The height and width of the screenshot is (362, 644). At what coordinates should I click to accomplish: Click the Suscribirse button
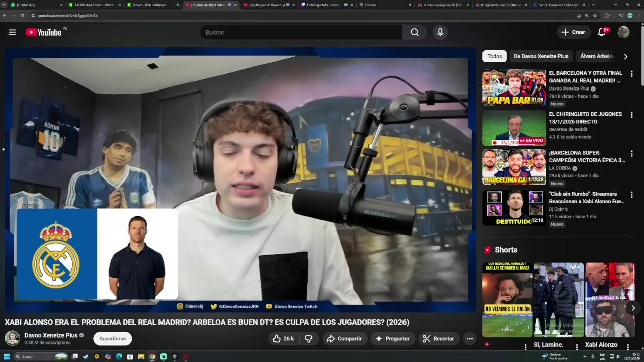click(x=112, y=339)
